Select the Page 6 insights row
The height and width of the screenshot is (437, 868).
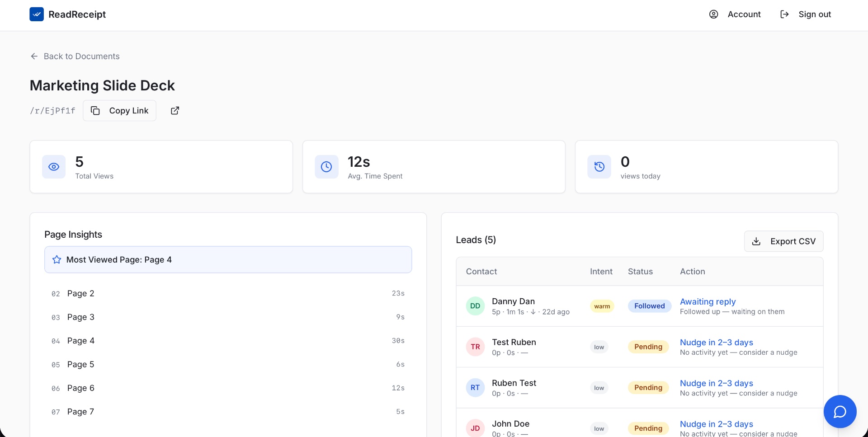pos(228,388)
